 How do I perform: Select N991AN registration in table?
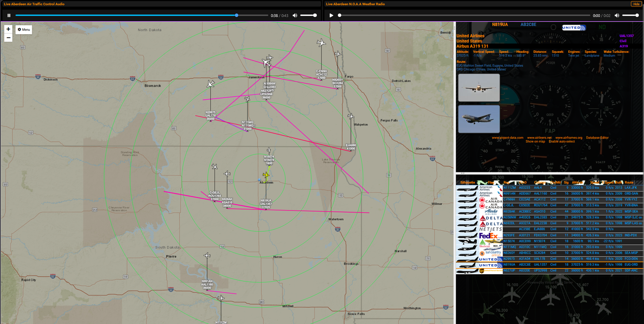[509, 193]
